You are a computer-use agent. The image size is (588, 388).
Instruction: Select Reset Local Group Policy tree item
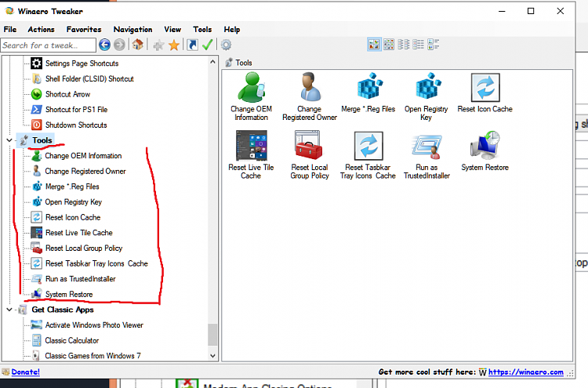84,248
